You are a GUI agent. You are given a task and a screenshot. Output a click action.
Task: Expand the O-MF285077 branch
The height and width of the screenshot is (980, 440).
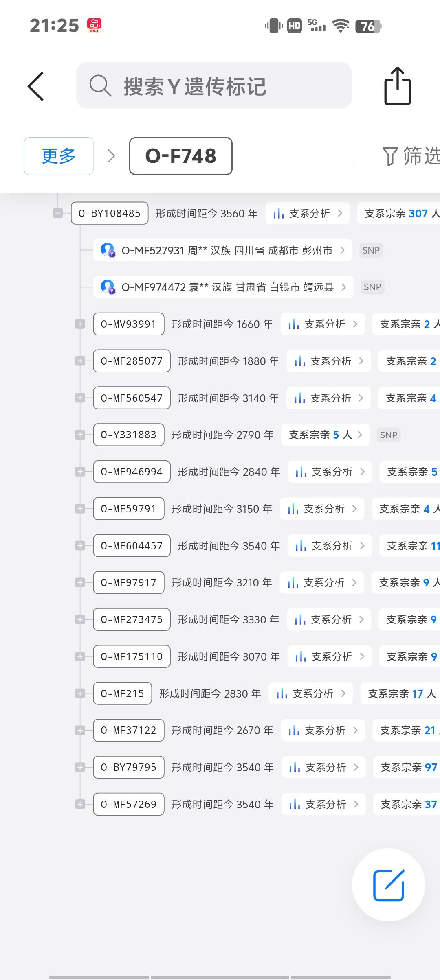[x=80, y=361]
